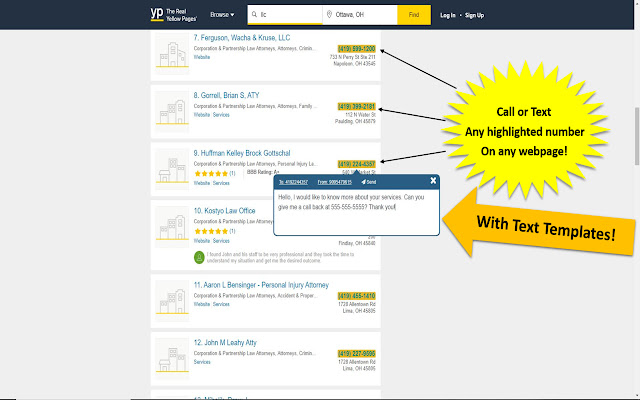The height and width of the screenshot is (400, 640).
Task: Click John M Leahy Atty building thumbnail
Action: [x=172, y=359]
